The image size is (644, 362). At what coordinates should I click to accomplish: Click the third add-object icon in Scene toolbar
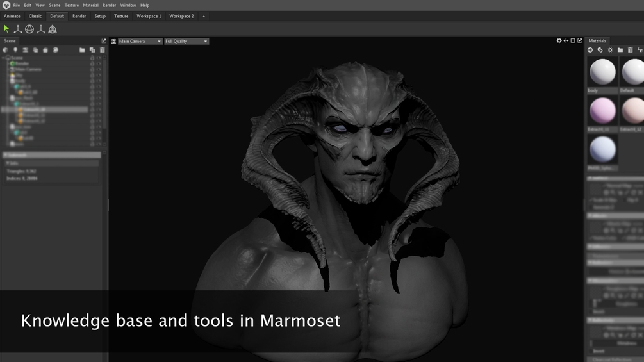click(26, 50)
